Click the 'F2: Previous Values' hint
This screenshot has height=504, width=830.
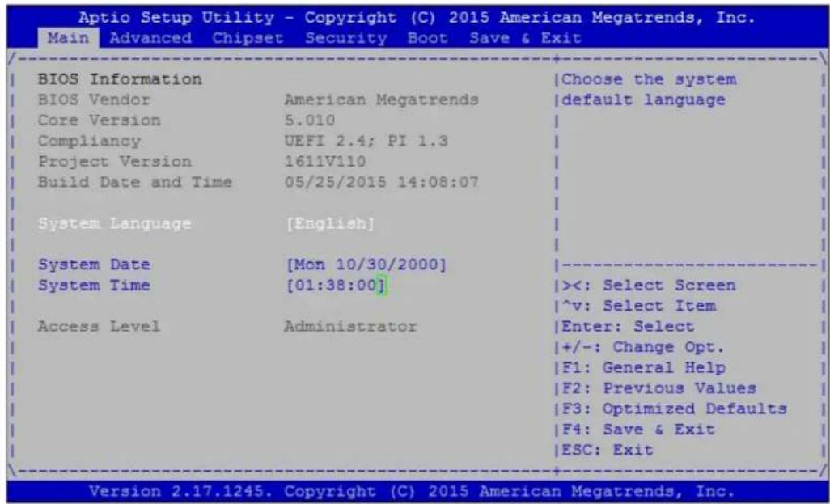pos(658,388)
